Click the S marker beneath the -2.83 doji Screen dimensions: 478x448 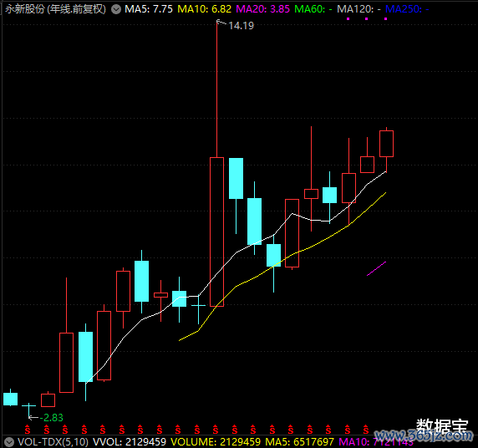28,430
